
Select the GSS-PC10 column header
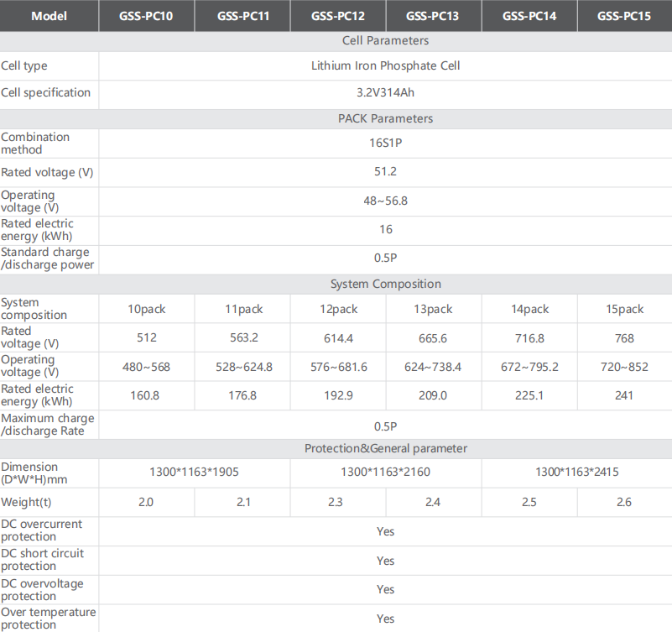pos(146,16)
